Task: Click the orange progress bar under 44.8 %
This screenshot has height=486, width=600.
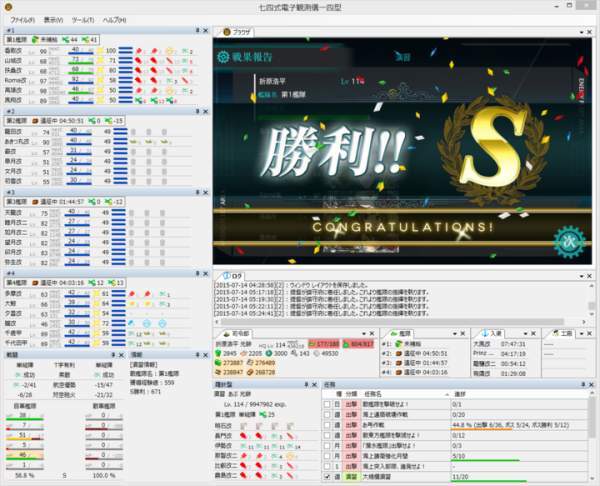Action: click(481, 429)
